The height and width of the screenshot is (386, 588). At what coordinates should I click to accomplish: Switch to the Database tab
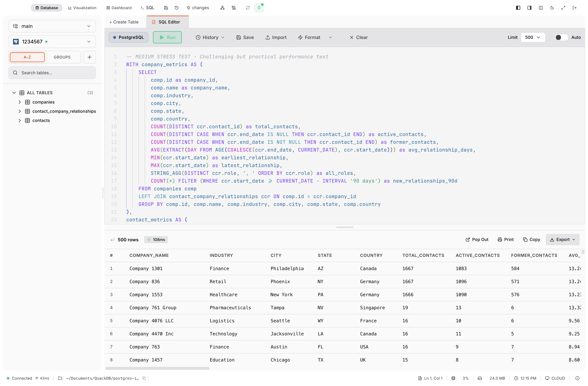47,8
